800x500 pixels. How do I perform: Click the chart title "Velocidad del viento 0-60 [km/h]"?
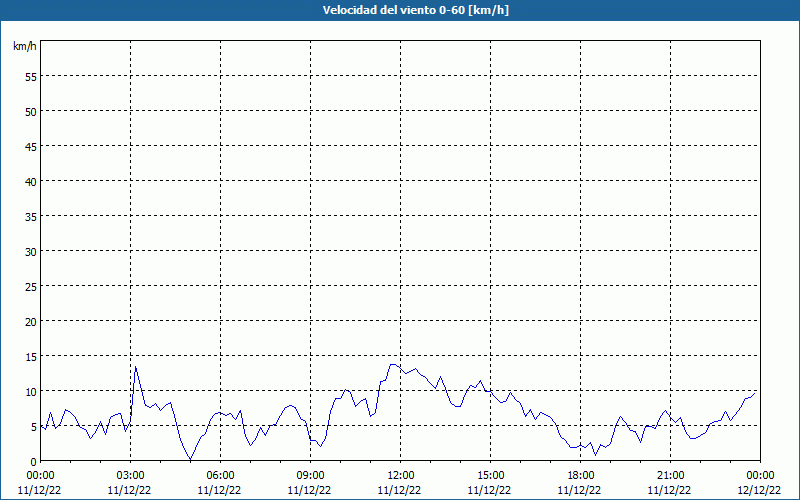(x=415, y=10)
